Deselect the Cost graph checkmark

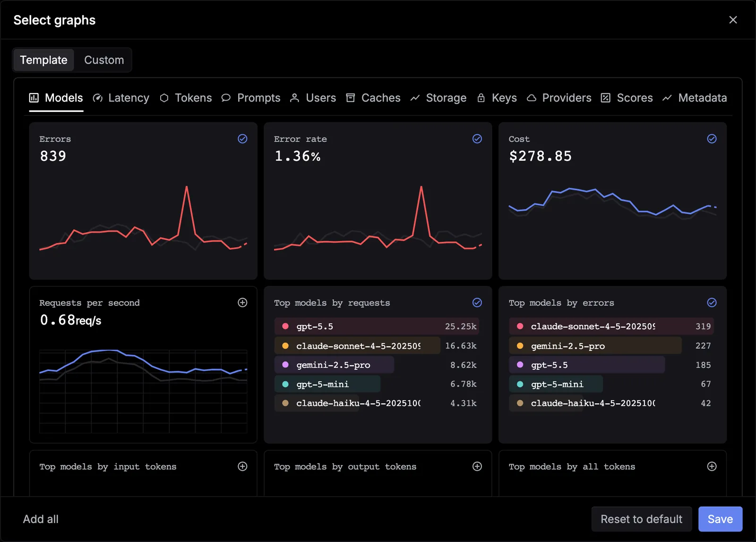(x=712, y=138)
